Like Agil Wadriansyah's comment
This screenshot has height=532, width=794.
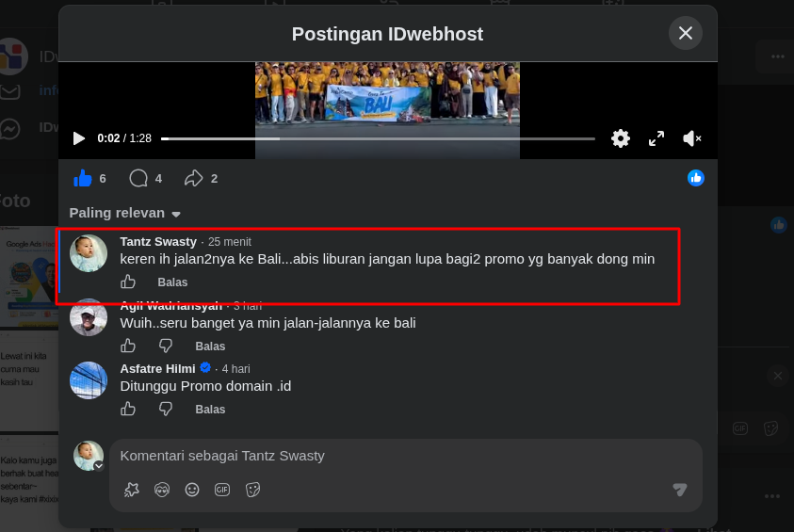pos(128,346)
